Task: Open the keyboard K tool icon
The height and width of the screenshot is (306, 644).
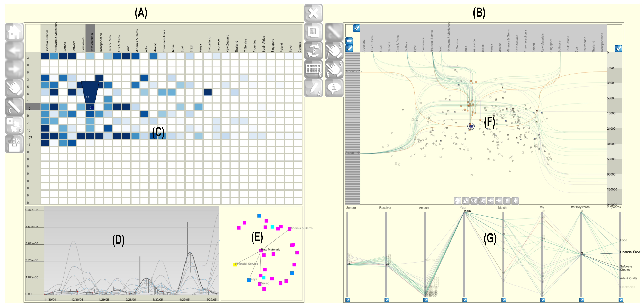Action: tap(313, 69)
